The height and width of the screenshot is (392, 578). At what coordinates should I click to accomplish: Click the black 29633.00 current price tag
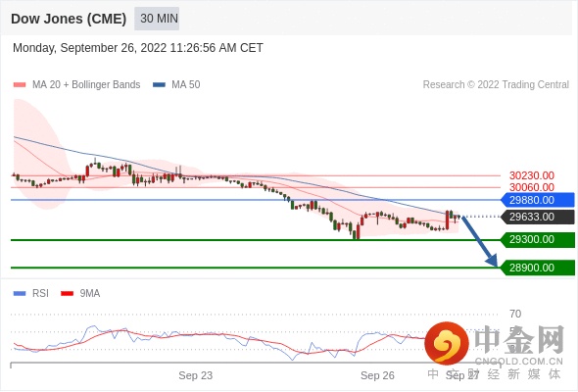click(538, 217)
